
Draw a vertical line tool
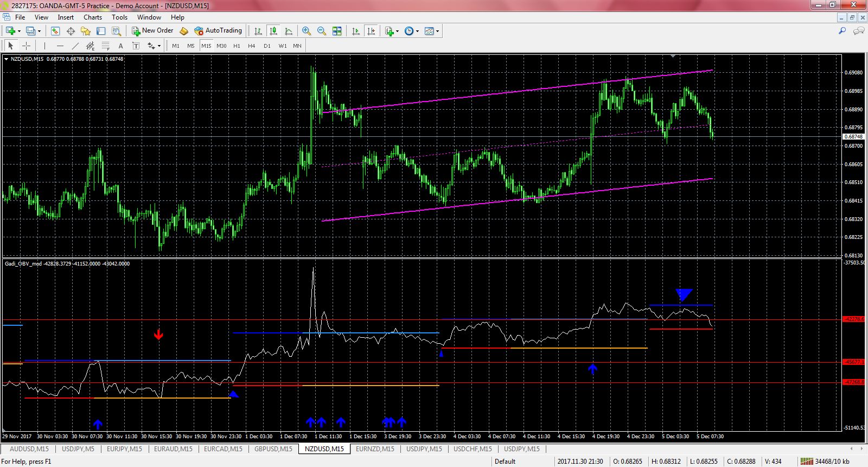44,46
